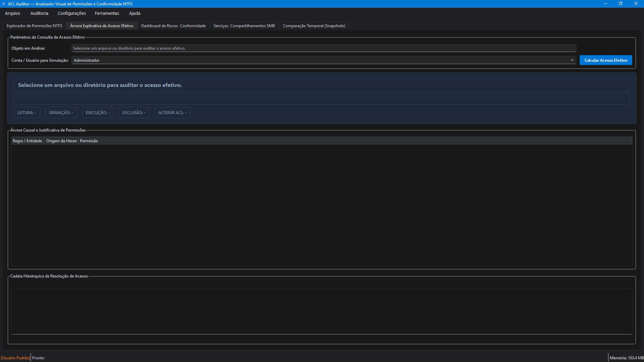Screen dimensions: 644x362
Task: Click the ALTERAR ACL permission badge
Action: 172,113
